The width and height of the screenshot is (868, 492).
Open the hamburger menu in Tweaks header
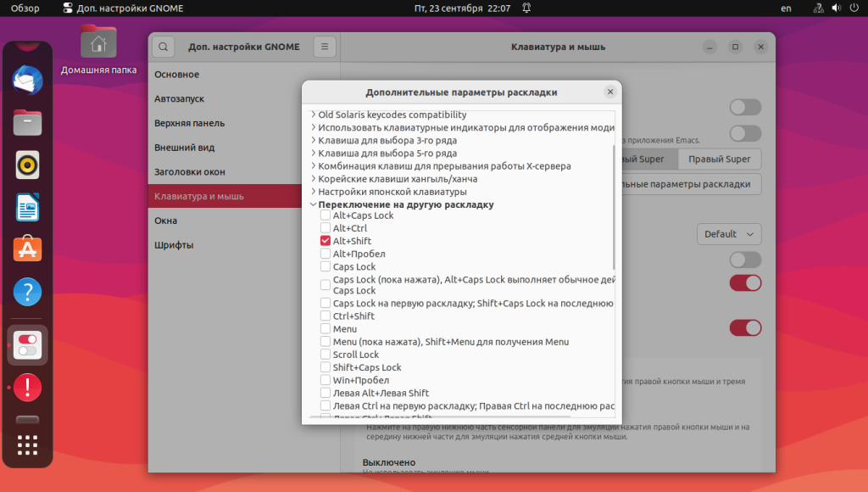325,48
